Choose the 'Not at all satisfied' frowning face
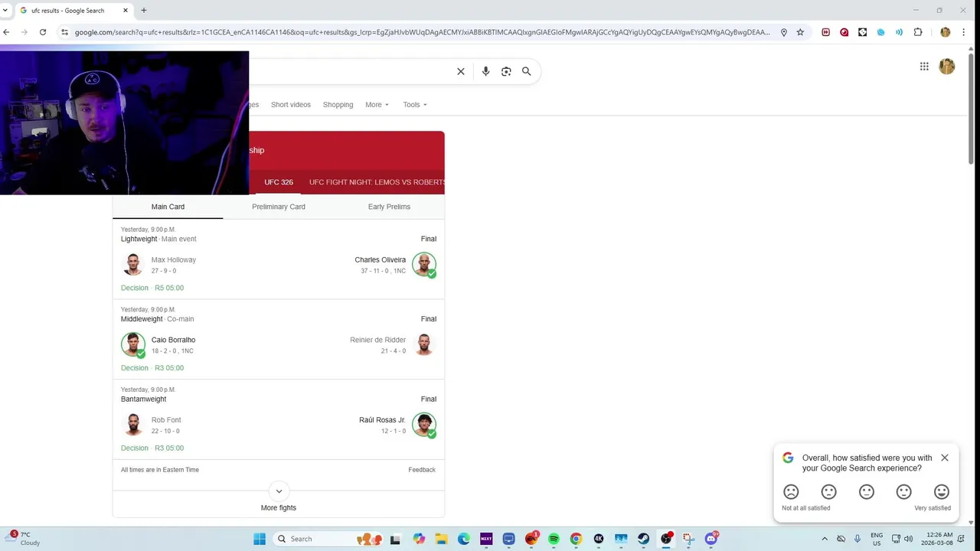 (791, 492)
